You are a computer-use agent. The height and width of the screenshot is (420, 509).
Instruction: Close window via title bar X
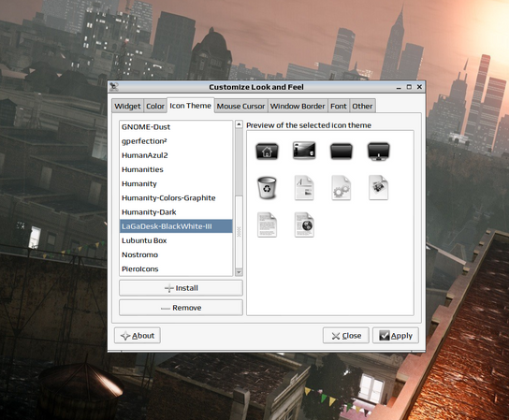pyautogui.click(x=419, y=87)
